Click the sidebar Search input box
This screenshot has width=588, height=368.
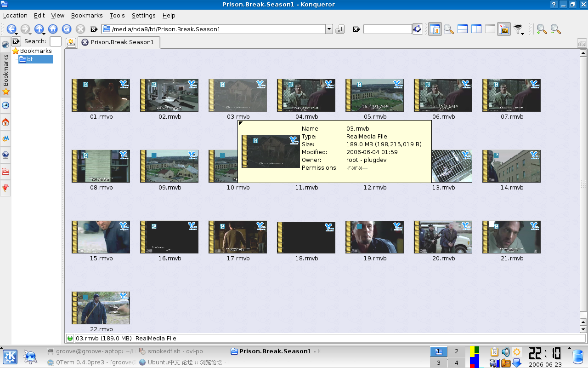click(56, 41)
